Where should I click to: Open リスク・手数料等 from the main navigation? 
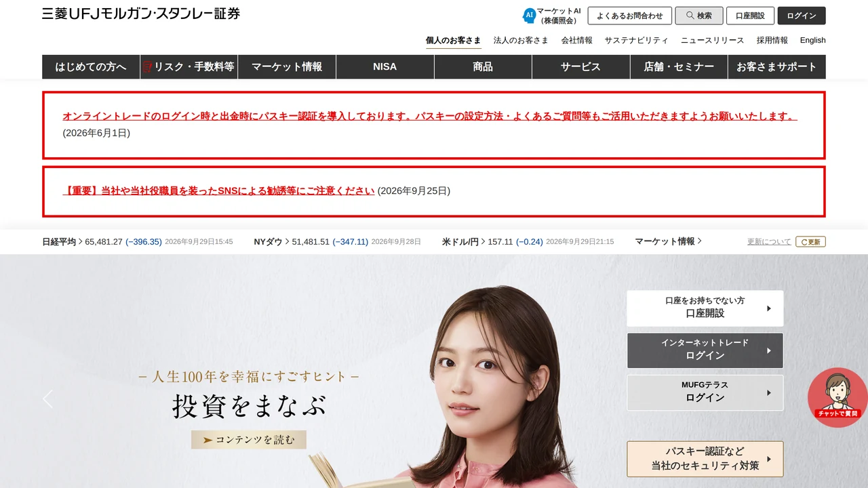[189, 67]
